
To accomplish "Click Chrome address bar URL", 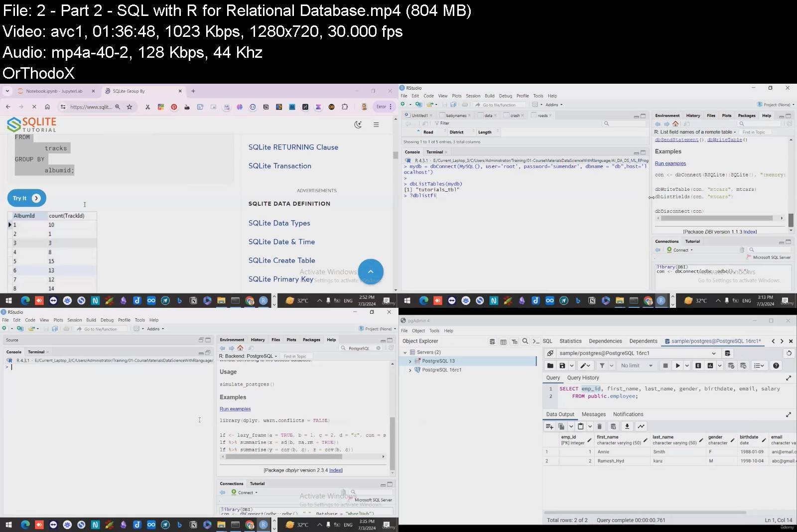I will pos(91,107).
